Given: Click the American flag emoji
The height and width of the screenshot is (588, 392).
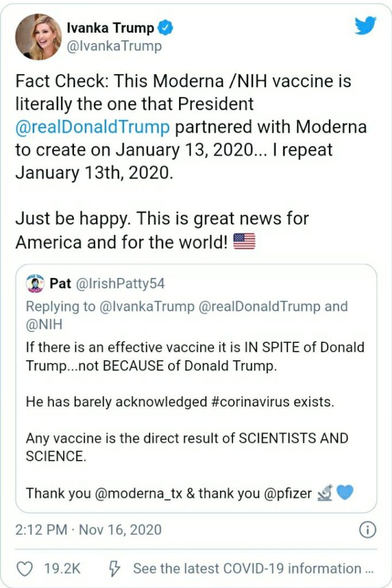Looking at the screenshot, I should (244, 242).
